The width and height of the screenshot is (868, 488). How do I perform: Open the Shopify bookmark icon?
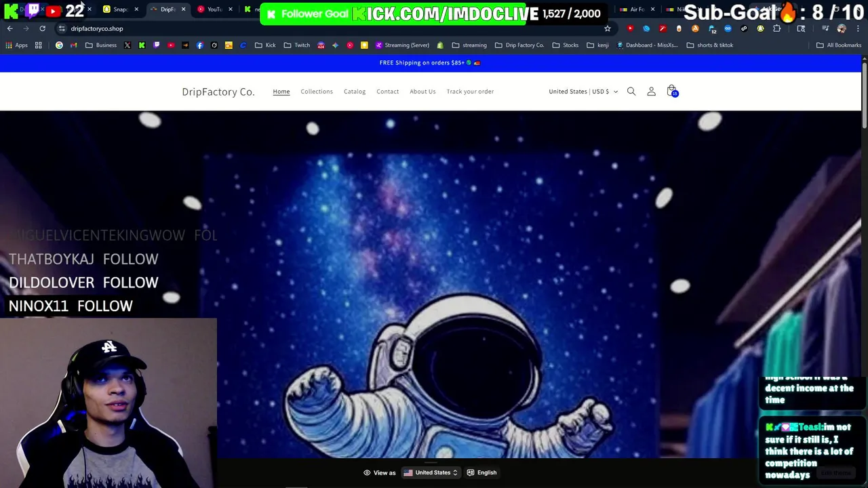(440, 45)
